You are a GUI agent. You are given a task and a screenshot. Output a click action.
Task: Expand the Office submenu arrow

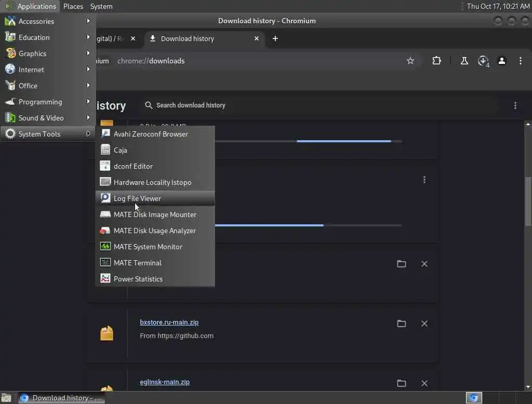coord(88,86)
